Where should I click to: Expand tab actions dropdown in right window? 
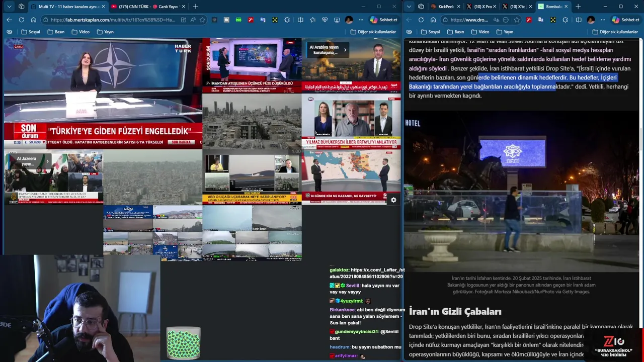pos(409,7)
